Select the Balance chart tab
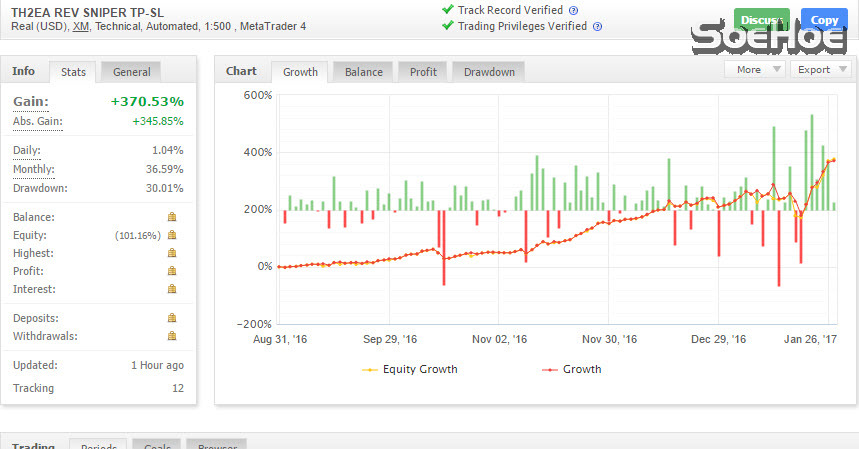 (x=364, y=72)
